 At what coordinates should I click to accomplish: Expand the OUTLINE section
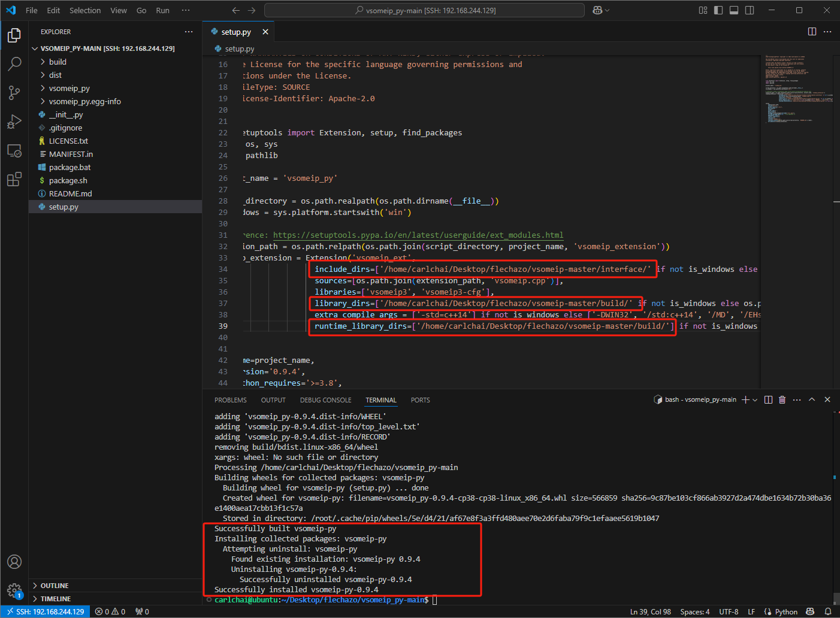tap(115, 586)
